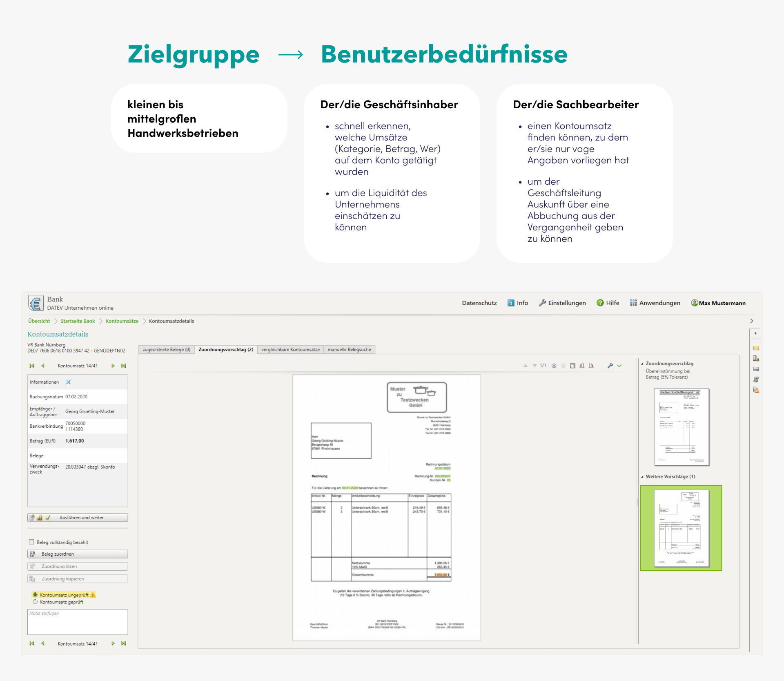Collapse the Weitere Vorschläge section

pyautogui.click(x=642, y=477)
